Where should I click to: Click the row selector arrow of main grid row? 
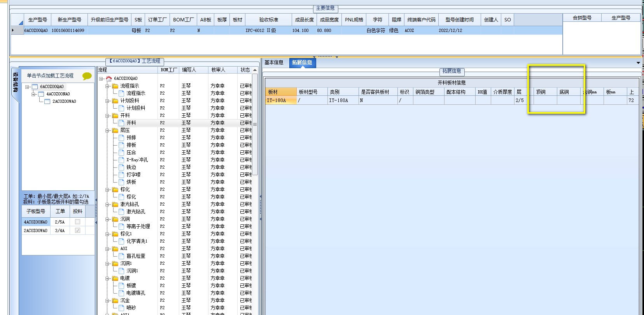(14, 30)
